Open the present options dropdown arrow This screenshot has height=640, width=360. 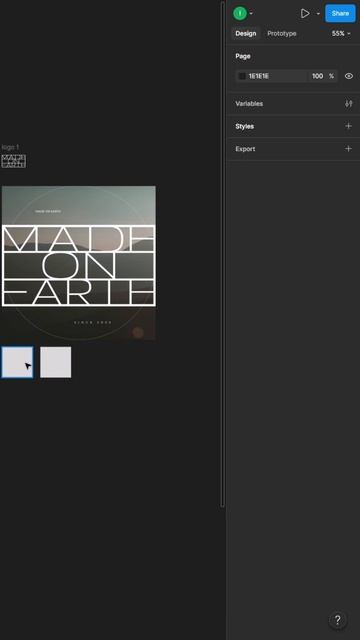click(318, 13)
